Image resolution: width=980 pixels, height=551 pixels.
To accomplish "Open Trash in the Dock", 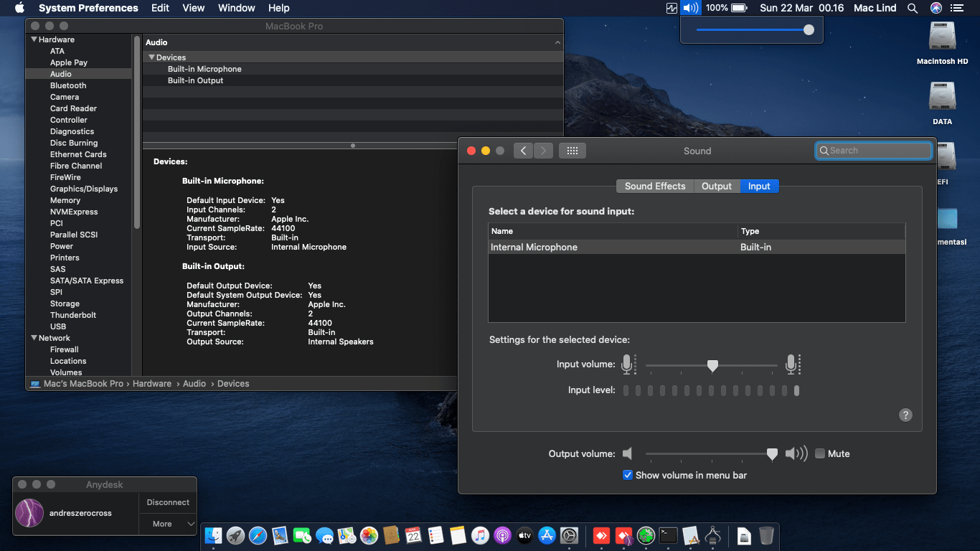I will click(x=766, y=535).
